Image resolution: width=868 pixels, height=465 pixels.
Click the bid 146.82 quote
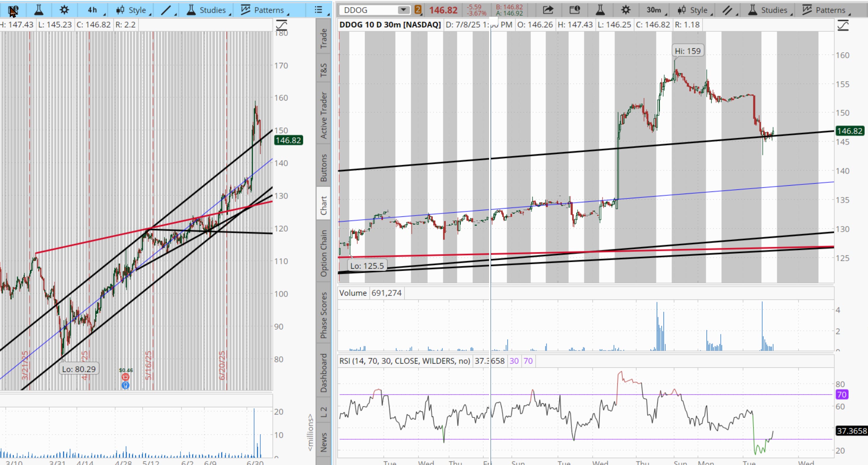pyautogui.click(x=509, y=7)
